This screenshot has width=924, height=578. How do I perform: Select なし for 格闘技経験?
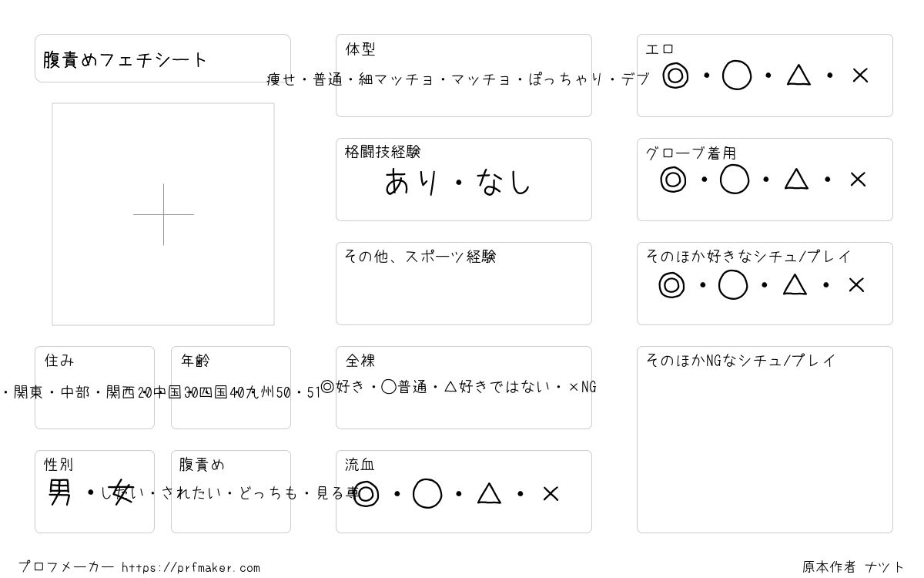pyautogui.click(x=504, y=183)
